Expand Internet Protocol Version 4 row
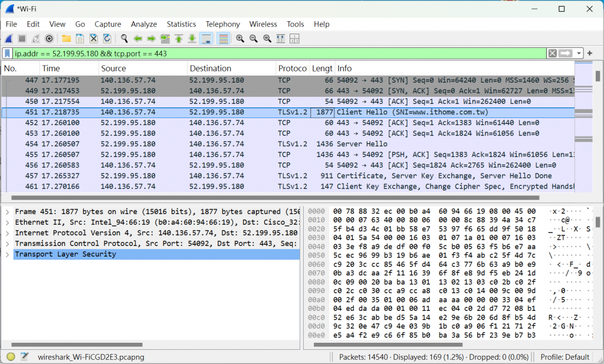The image size is (604, 364). (7, 233)
